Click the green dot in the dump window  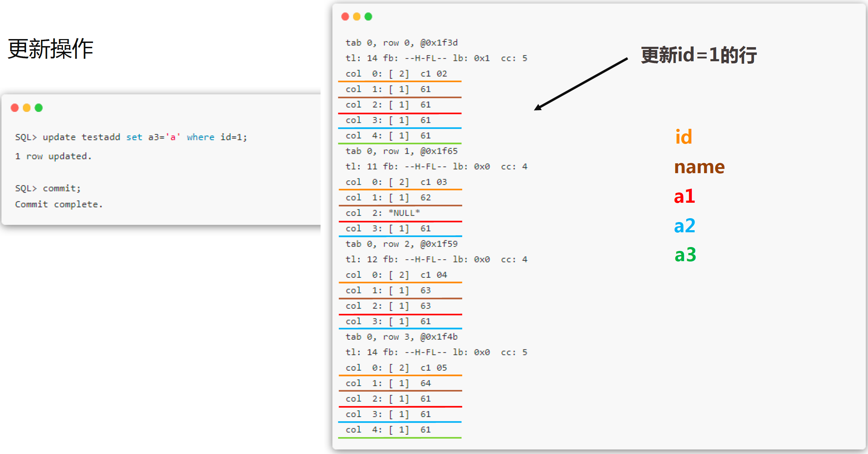[x=368, y=17]
